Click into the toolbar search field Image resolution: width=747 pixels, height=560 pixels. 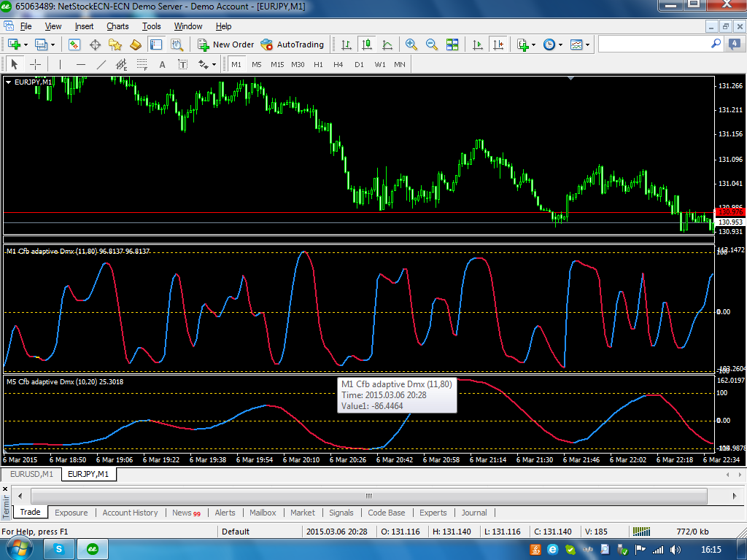[x=653, y=44]
